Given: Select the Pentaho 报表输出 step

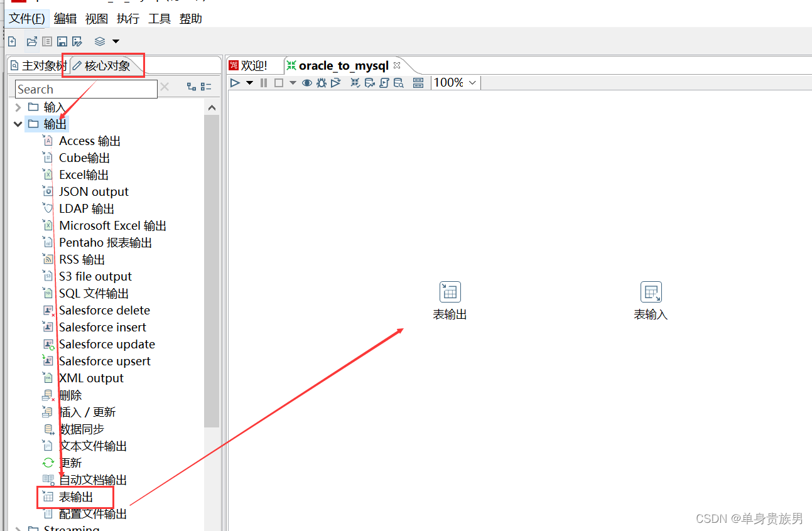Looking at the screenshot, I should (x=106, y=243).
